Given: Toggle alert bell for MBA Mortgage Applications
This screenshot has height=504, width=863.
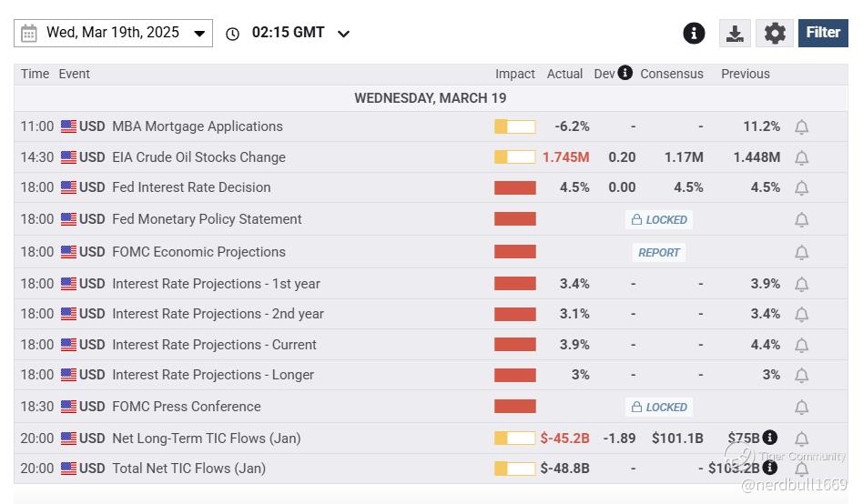Looking at the screenshot, I should (x=801, y=127).
